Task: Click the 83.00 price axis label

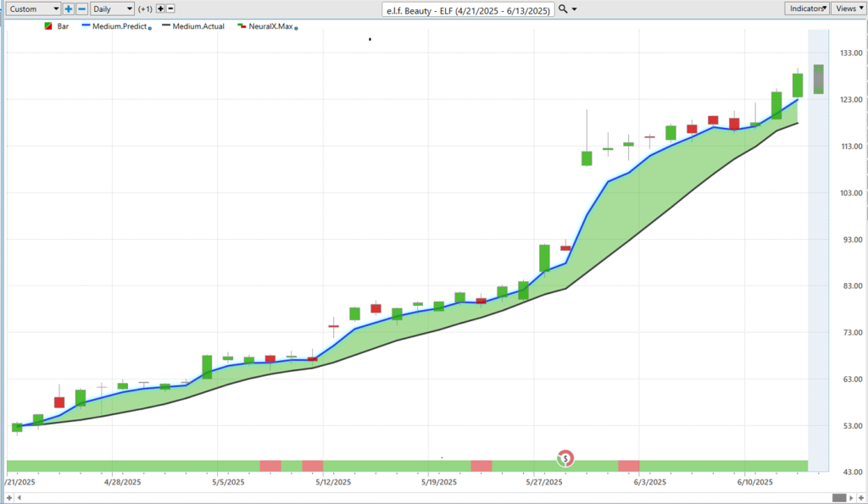Action: pos(851,286)
